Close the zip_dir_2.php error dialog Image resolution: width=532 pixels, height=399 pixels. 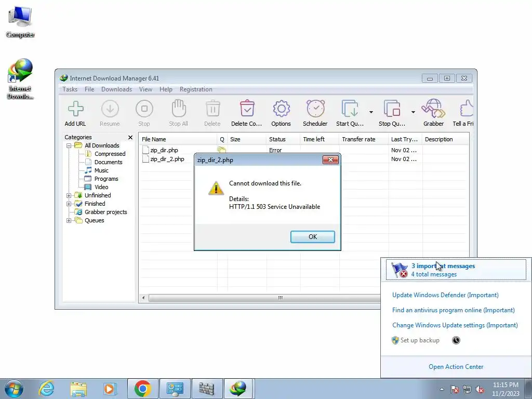point(330,160)
